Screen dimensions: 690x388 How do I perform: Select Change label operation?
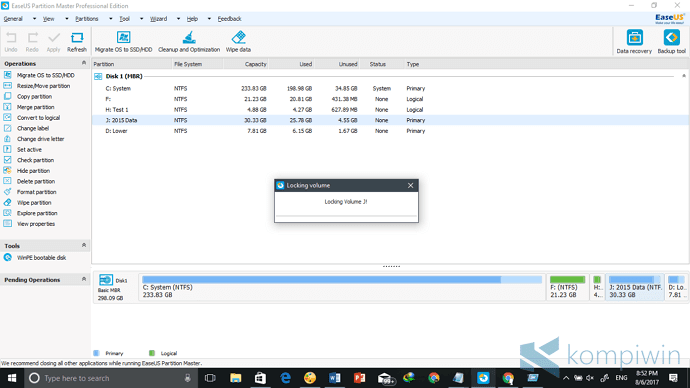(33, 128)
